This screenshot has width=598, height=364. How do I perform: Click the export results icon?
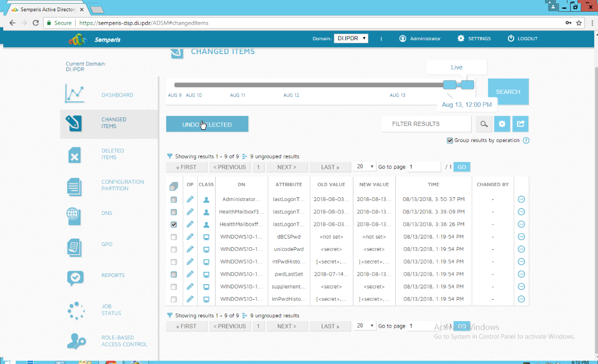point(520,124)
